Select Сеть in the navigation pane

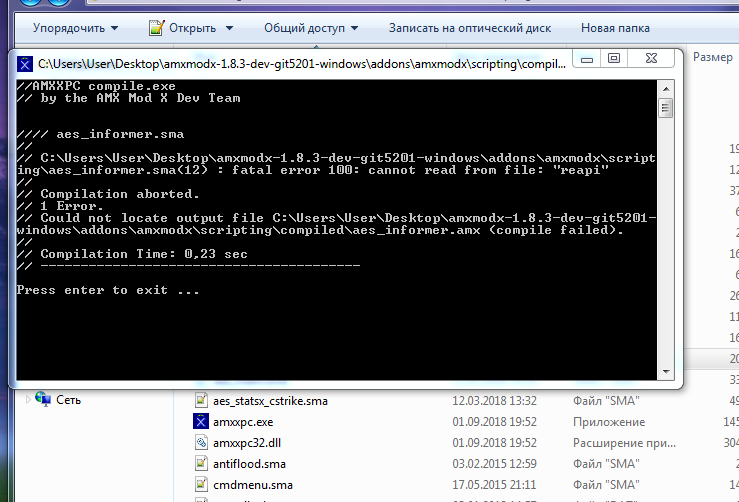click(68, 400)
